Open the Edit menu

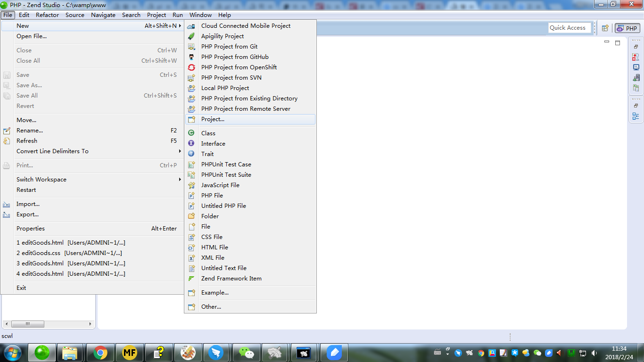click(24, 15)
